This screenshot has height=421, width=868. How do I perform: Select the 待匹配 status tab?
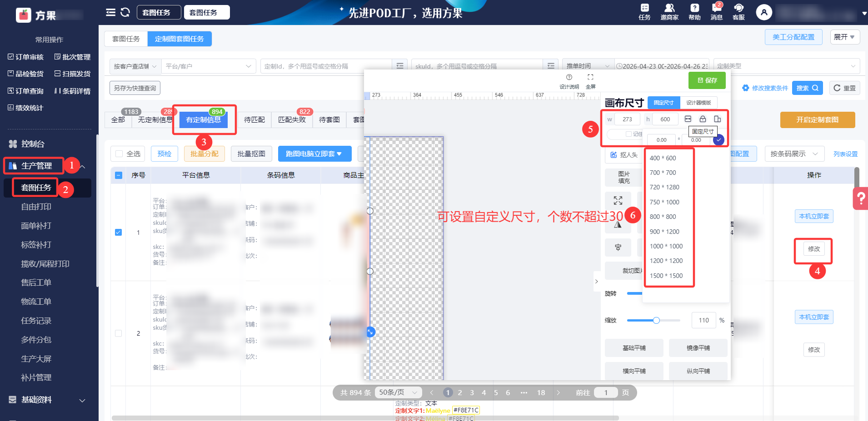pyautogui.click(x=254, y=119)
